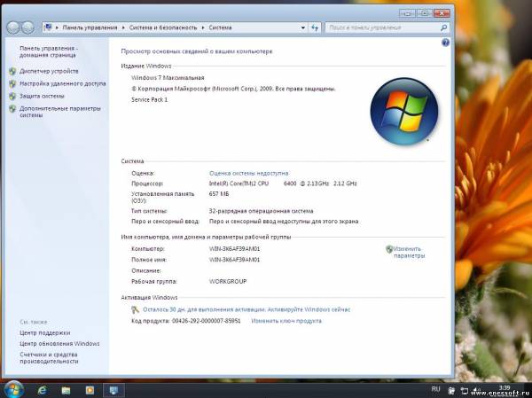
Task: Click Service Pack 1 text
Action: [x=149, y=100]
